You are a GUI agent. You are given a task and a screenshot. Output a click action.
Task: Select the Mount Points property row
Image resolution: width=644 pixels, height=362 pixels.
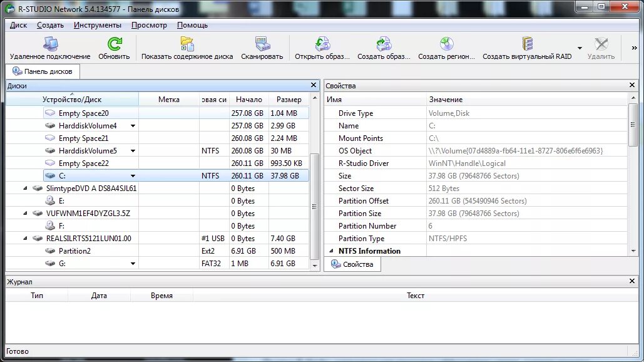(476, 138)
